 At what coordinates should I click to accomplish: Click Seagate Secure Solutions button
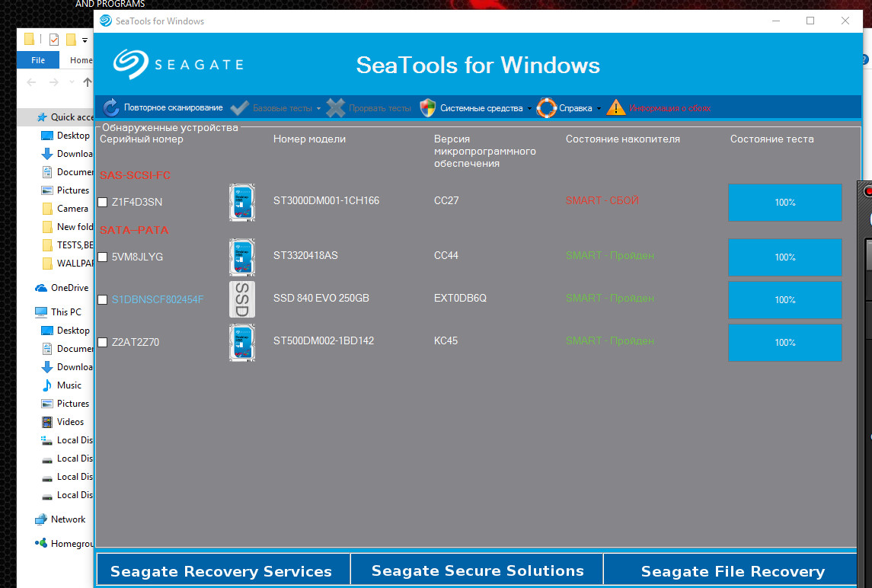click(478, 570)
